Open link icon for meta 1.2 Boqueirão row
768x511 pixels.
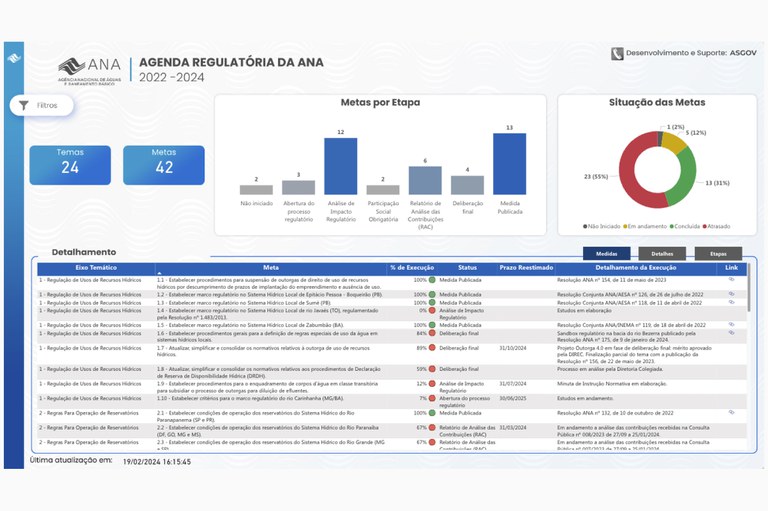pos(731,295)
